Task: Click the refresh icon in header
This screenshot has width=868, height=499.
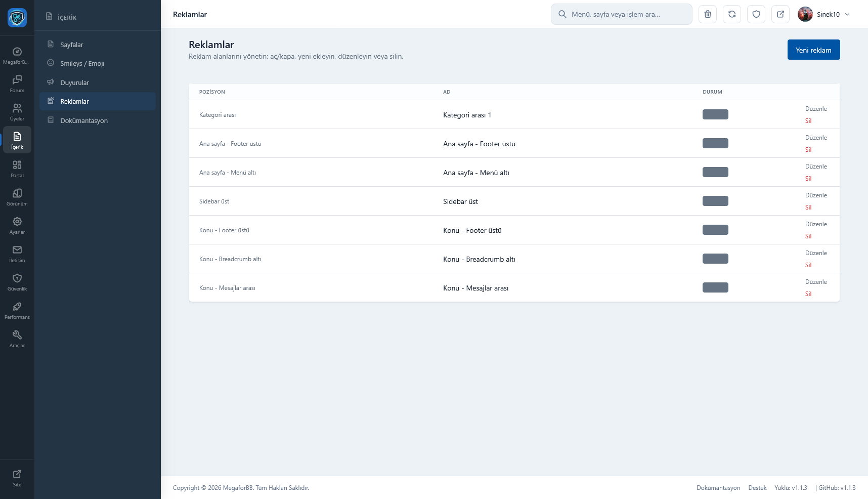Action: coord(732,14)
